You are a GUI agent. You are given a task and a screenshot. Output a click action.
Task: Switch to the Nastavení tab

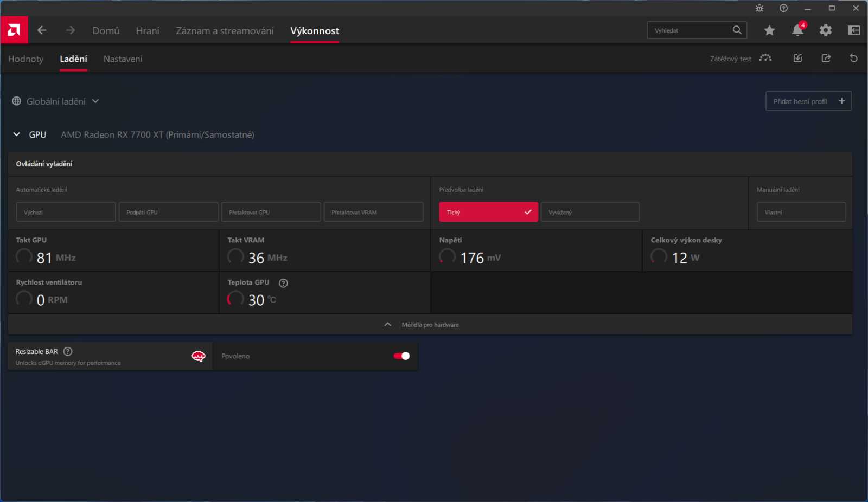click(x=123, y=59)
